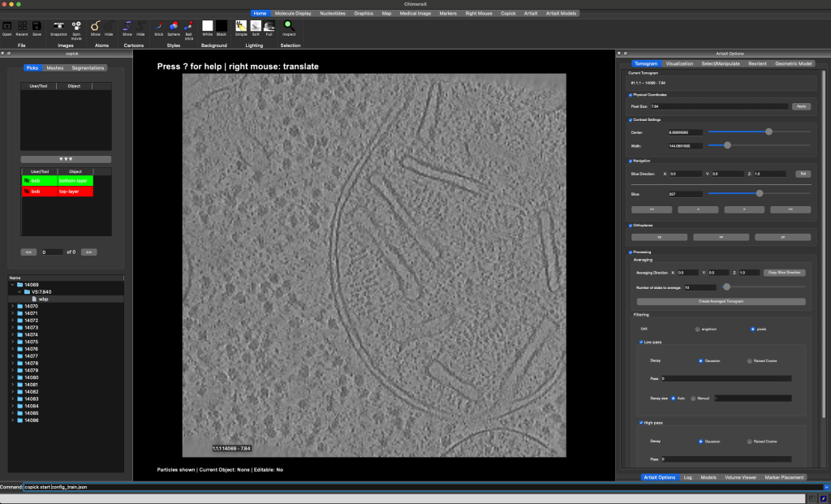Screen dimensions: 831x504
Task: Apply Stick style
Action: click(x=158, y=28)
